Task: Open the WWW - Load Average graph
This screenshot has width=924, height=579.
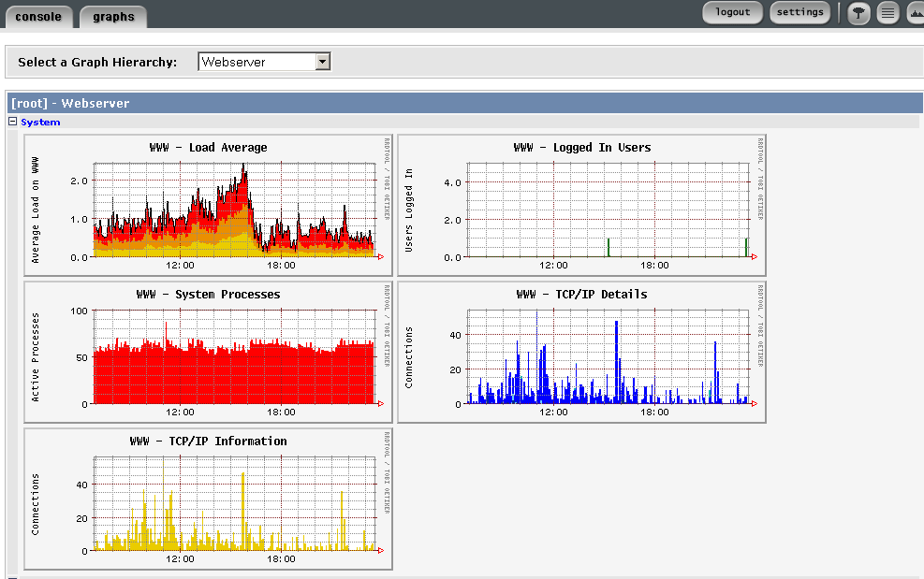Action: (208, 205)
